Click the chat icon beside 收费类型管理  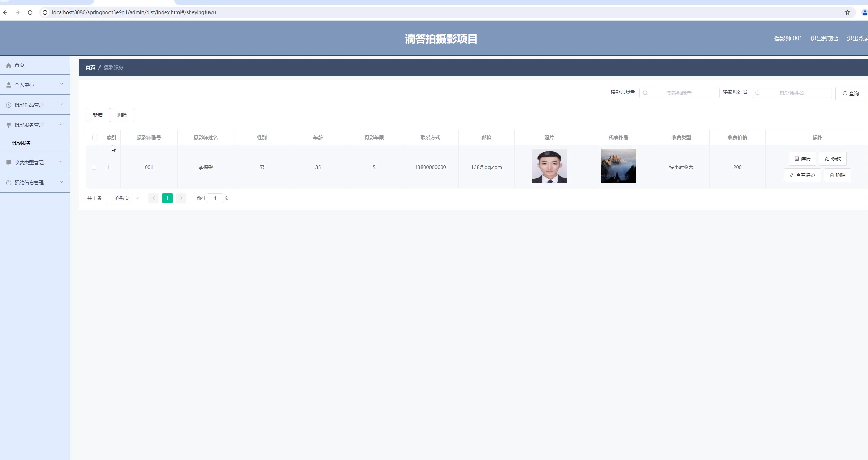tap(9, 162)
